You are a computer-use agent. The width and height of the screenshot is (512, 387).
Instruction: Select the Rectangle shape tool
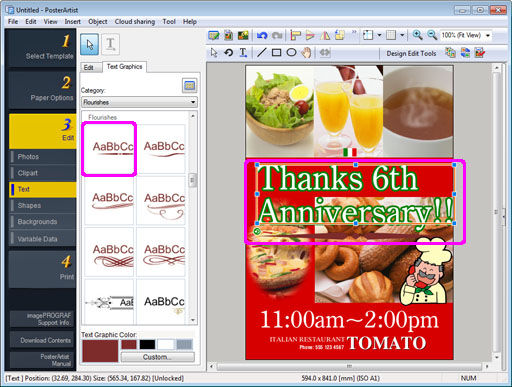(276, 53)
